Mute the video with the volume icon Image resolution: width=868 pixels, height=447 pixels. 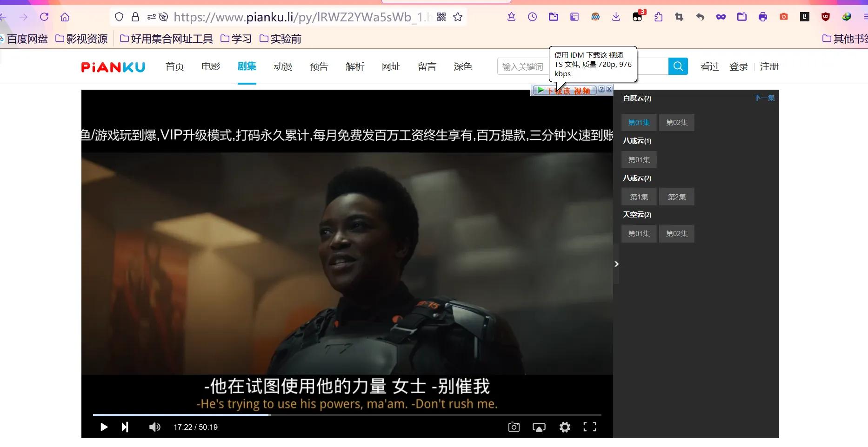tap(154, 427)
